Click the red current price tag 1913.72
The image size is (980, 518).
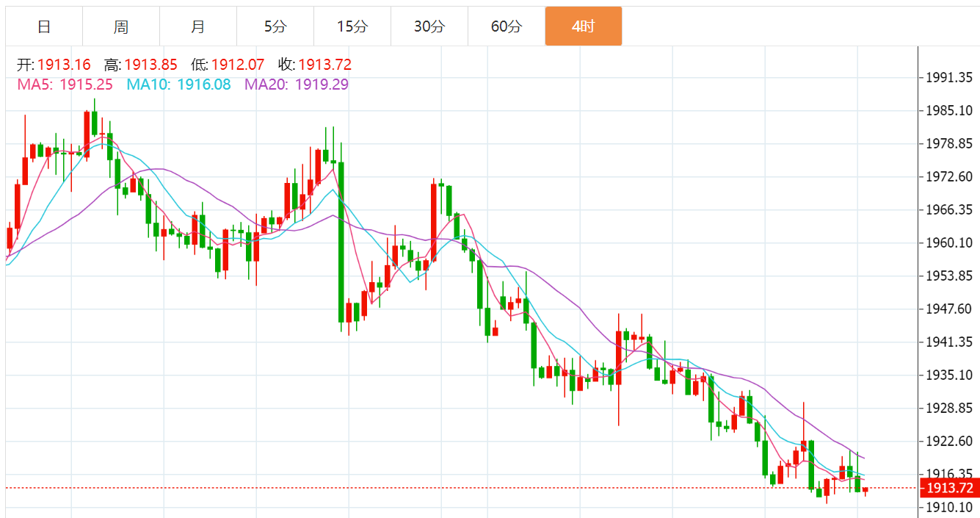tap(949, 488)
